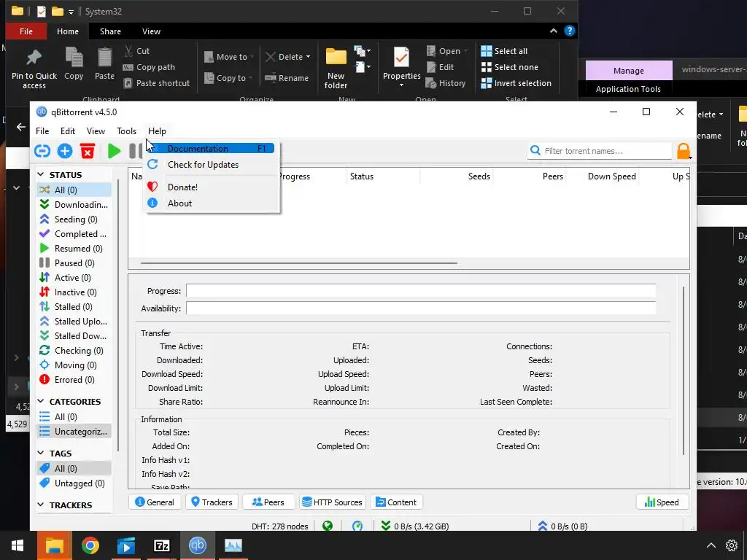The image size is (747, 560).
Task: Open the Speed graph tab
Action: coord(662,502)
